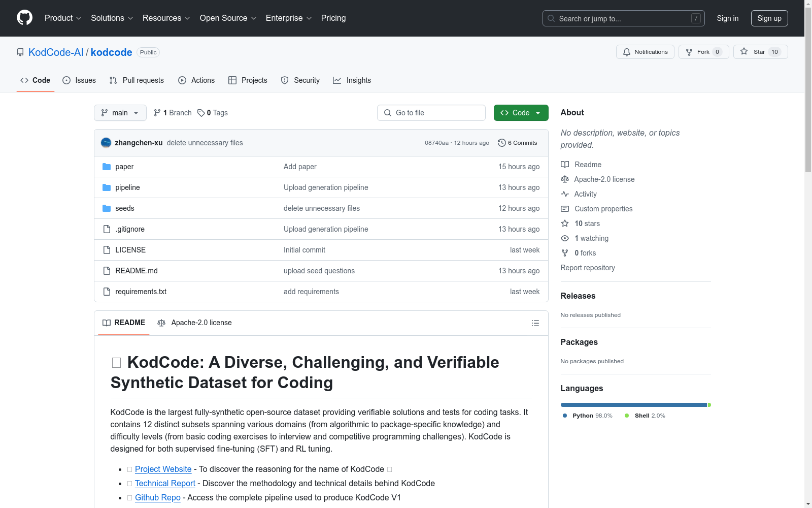Switch to the Security tab
The image size is (812, 508).
300,80
